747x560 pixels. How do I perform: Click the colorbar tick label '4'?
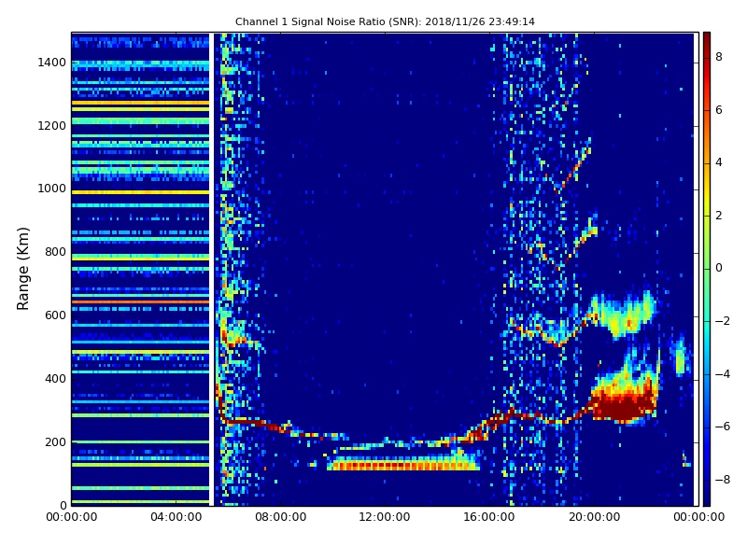[719, 162]
